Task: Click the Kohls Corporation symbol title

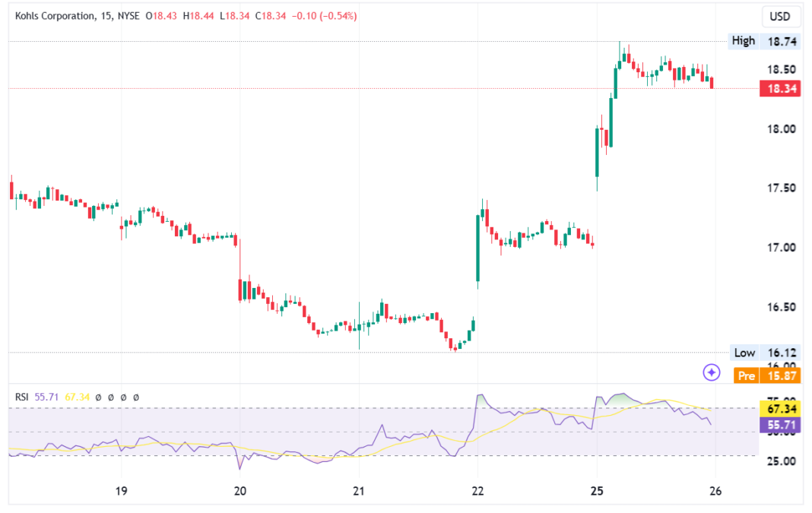Action: (56, 16)
